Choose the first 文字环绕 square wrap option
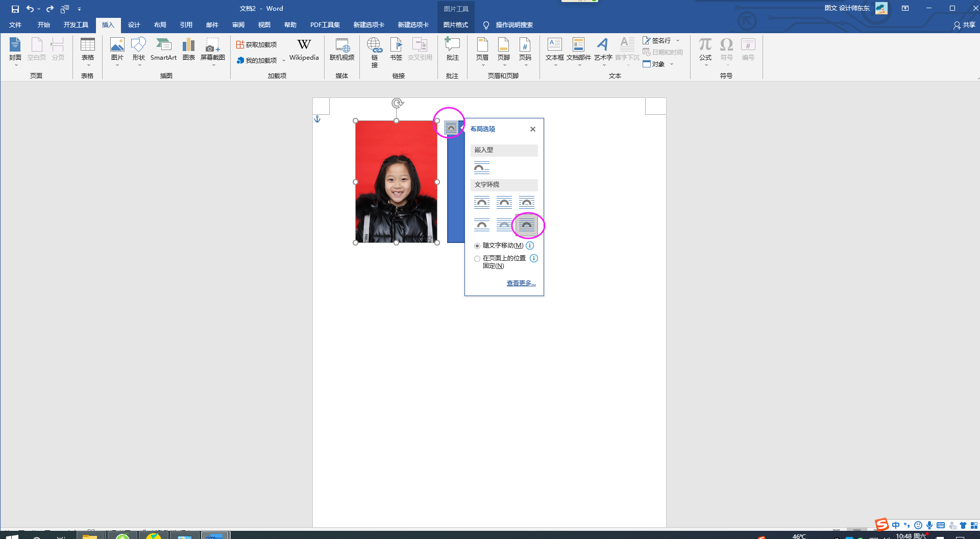 (481, 203)
